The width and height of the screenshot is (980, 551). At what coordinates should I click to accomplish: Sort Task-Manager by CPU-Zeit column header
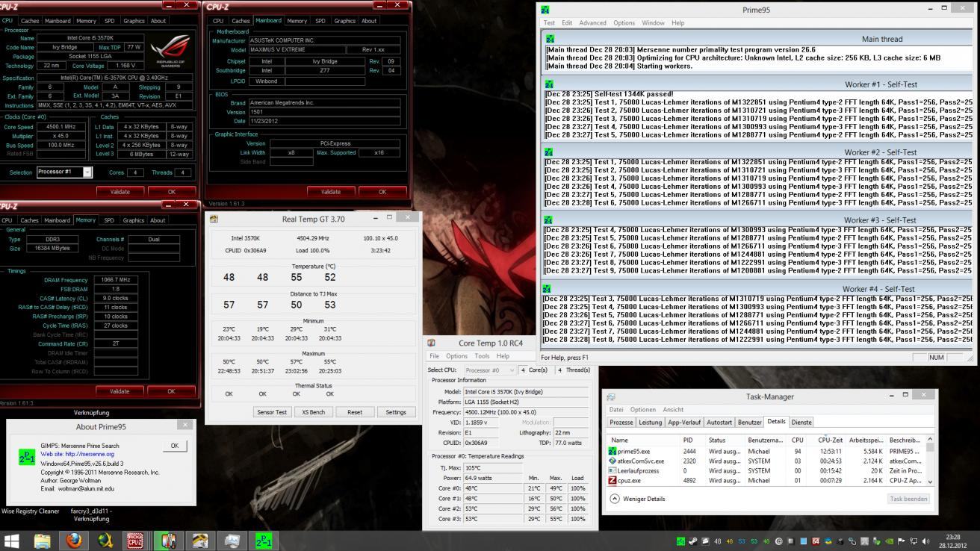[x=830, y=440]
